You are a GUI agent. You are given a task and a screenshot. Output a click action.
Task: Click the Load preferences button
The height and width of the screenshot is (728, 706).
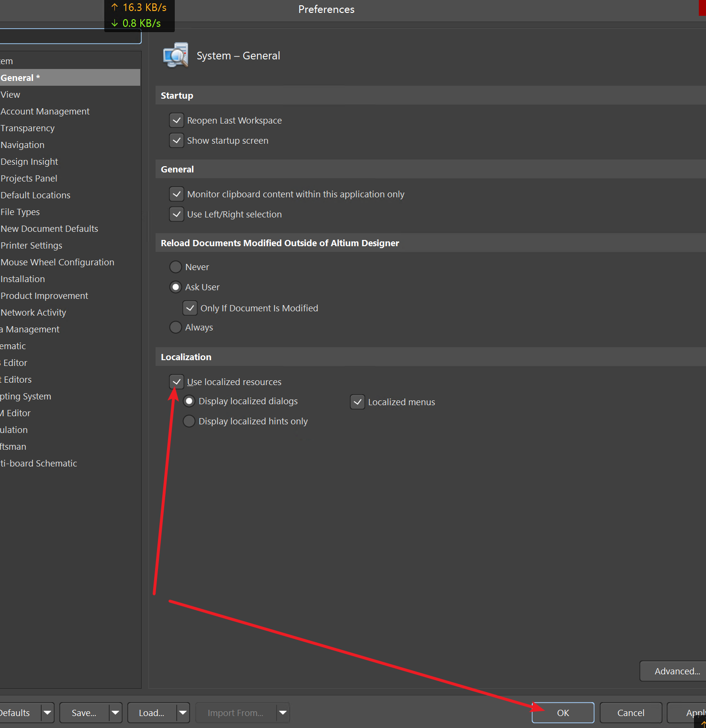coord(152,713)
